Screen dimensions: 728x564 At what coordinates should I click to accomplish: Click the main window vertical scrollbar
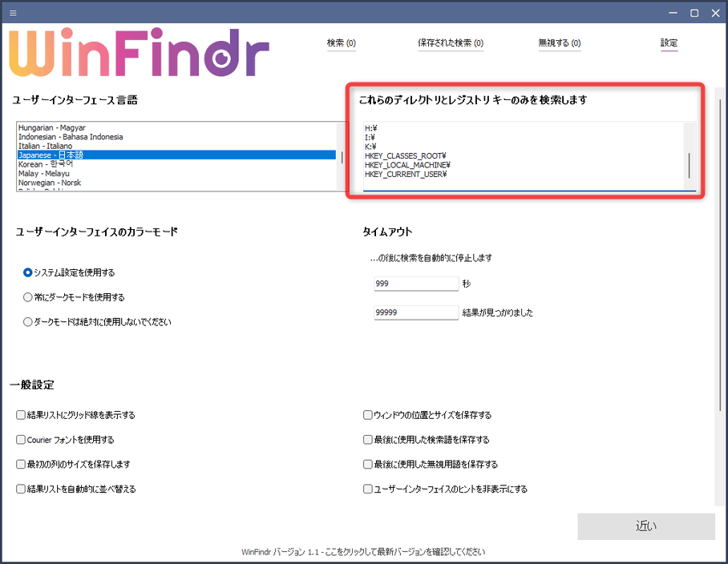tap(720, 255)
